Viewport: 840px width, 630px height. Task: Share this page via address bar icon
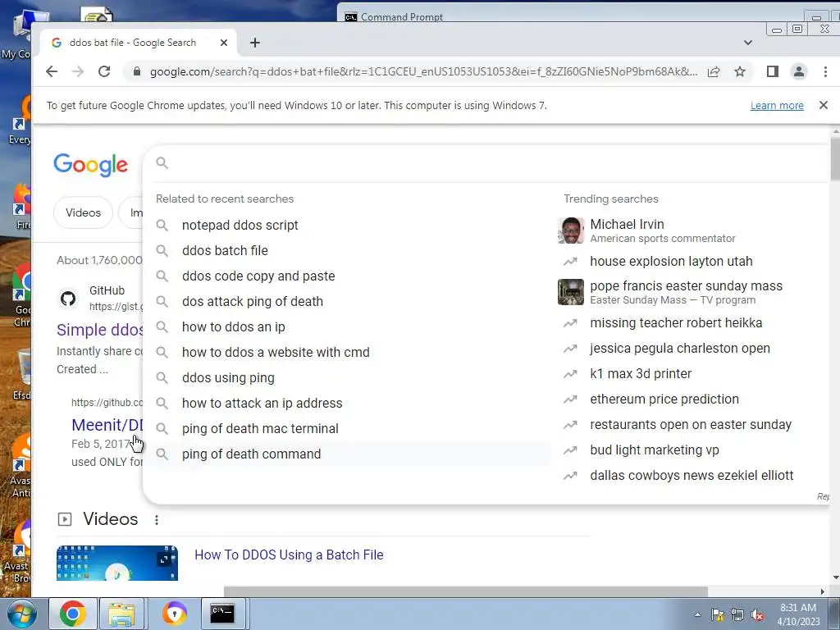pos(714,71)
